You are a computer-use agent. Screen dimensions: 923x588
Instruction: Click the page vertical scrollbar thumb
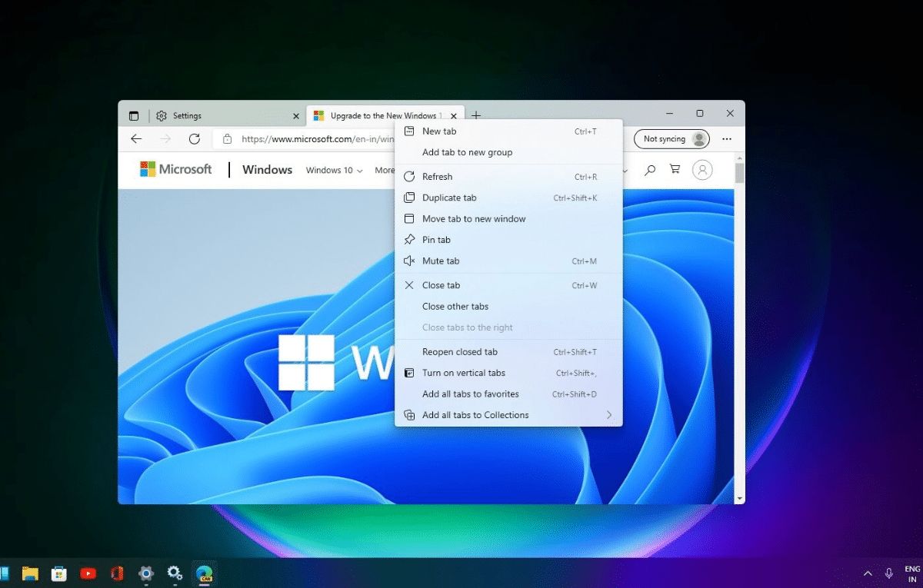tap(739, 172)
